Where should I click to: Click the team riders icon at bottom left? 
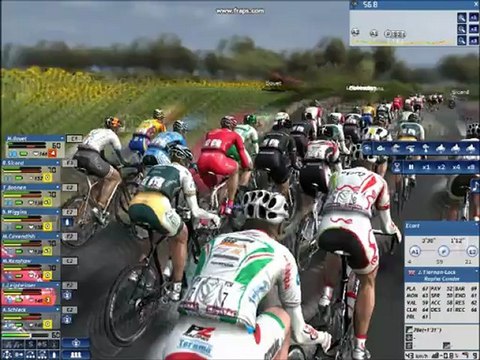coord(76,354)
